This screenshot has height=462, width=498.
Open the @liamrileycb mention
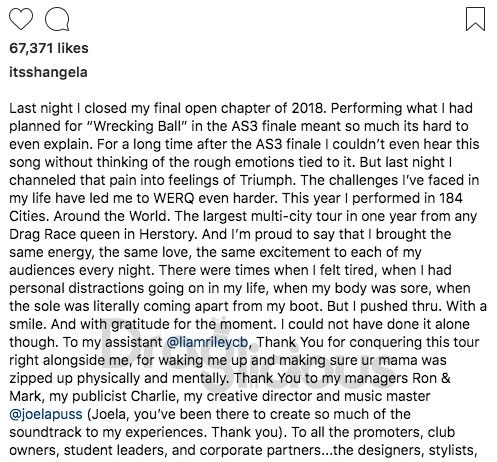pyautogui.click(x=207, y=342)
